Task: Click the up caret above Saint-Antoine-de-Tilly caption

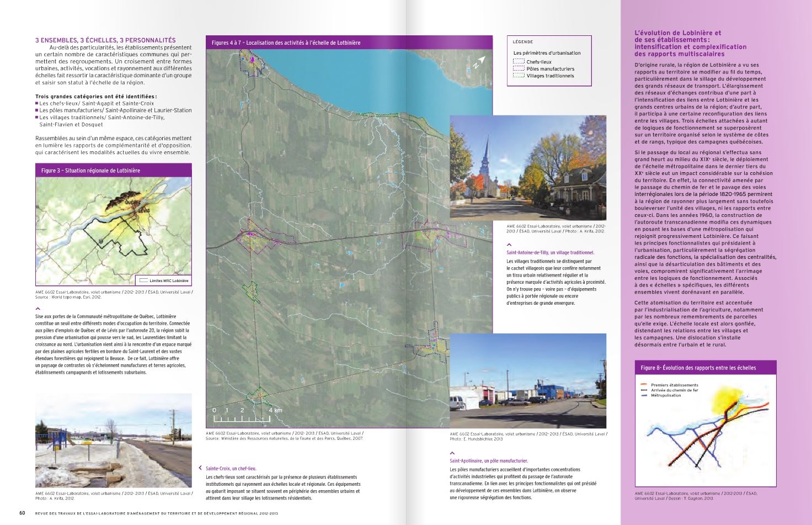Action: (509, 245)
